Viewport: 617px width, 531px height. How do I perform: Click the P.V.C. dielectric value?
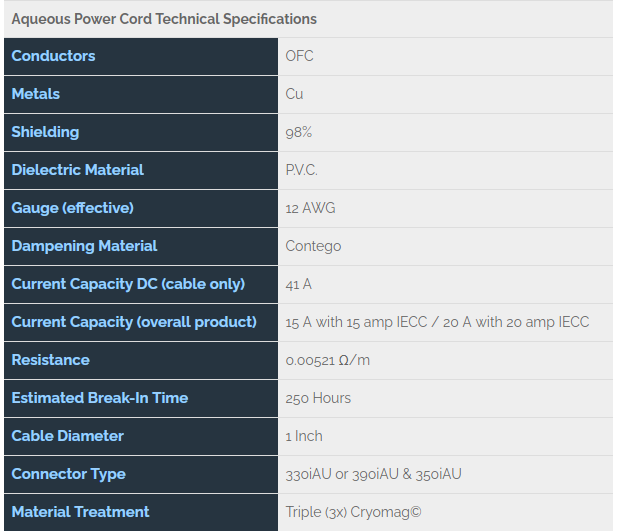(x=301, y=170)
